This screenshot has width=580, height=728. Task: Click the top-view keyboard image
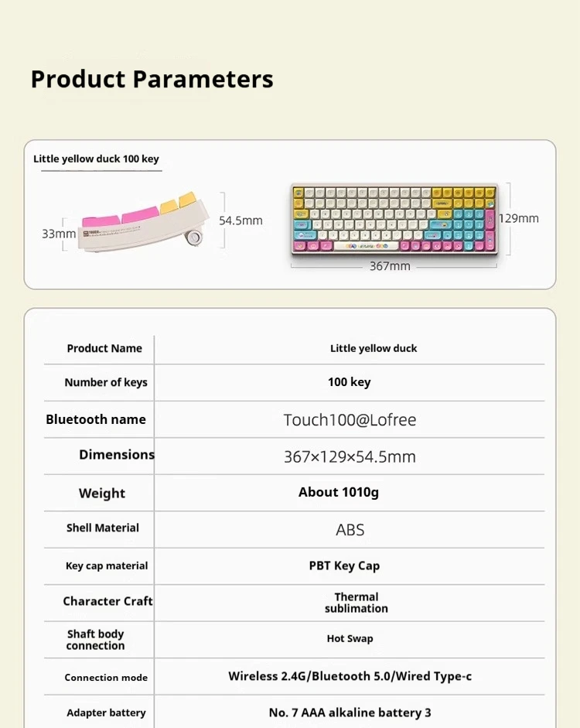tap(394, 220)
